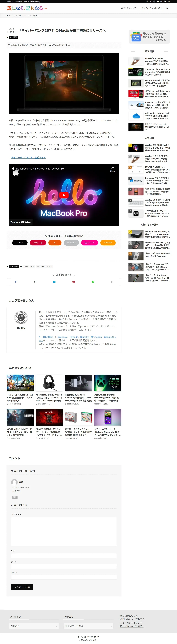Open the Mastodon link in the author bio
The height and width of the screenshot is (644, 177).
click(96, 337)
